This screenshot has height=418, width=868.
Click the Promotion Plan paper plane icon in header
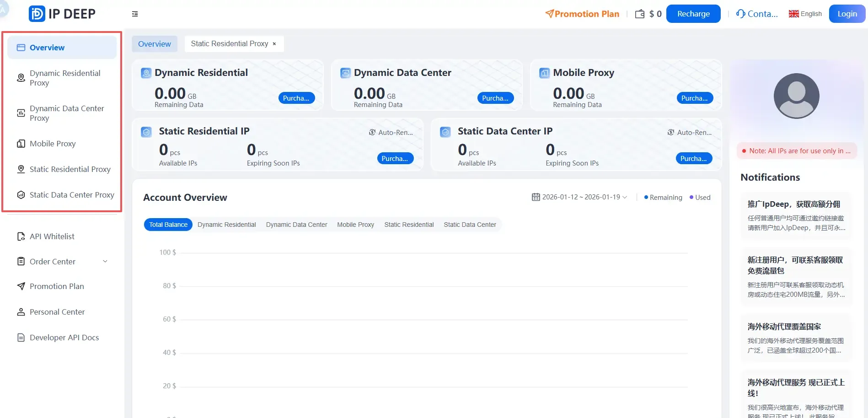tap(549, 14)
